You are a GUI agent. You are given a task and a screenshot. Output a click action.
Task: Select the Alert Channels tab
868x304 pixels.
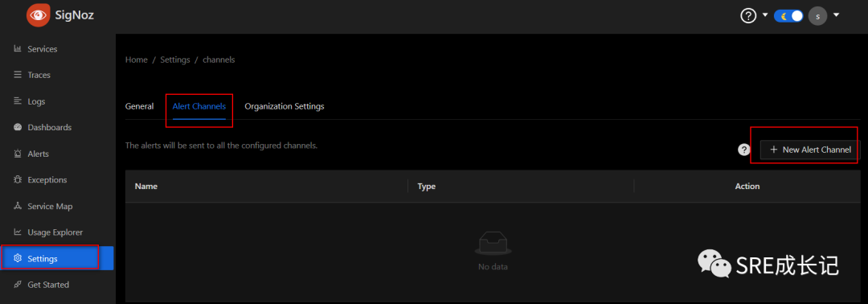pyautogui.click(x=199, y=106)
